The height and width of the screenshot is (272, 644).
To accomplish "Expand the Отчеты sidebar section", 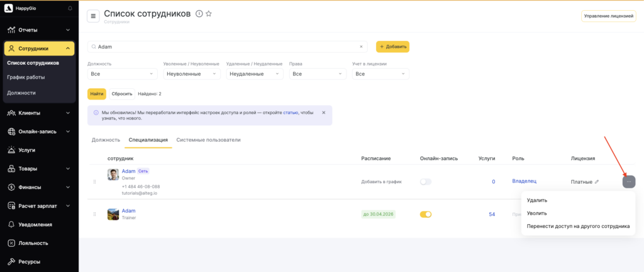I will (39, 30).
